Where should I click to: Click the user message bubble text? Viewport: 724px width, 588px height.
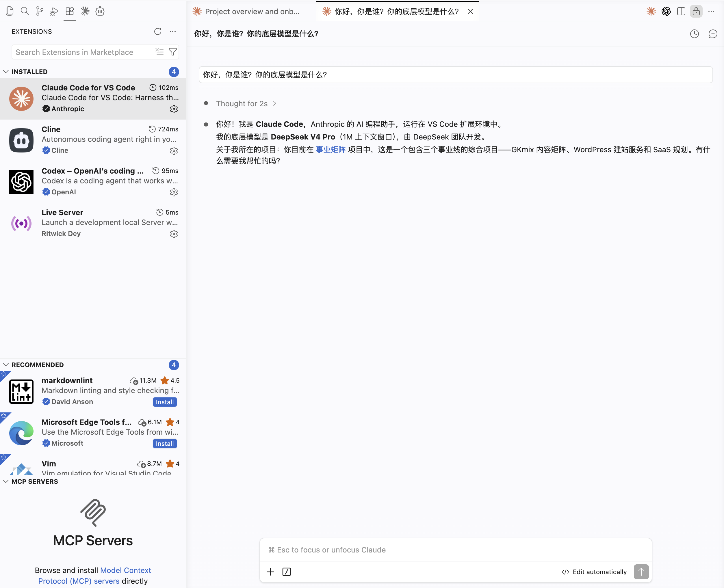pyautogui.click(x=265, y=75)
